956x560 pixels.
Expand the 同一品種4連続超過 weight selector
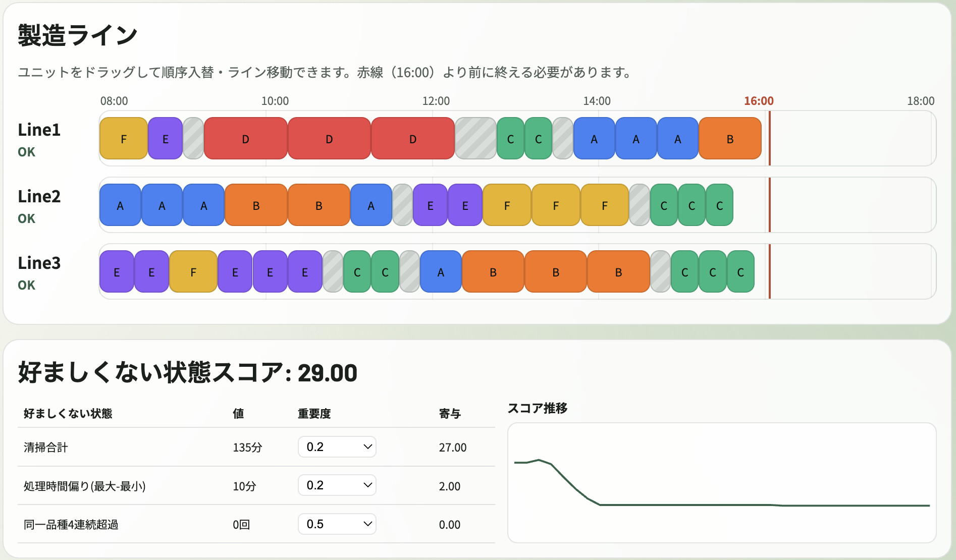click(x=337, y=524)
